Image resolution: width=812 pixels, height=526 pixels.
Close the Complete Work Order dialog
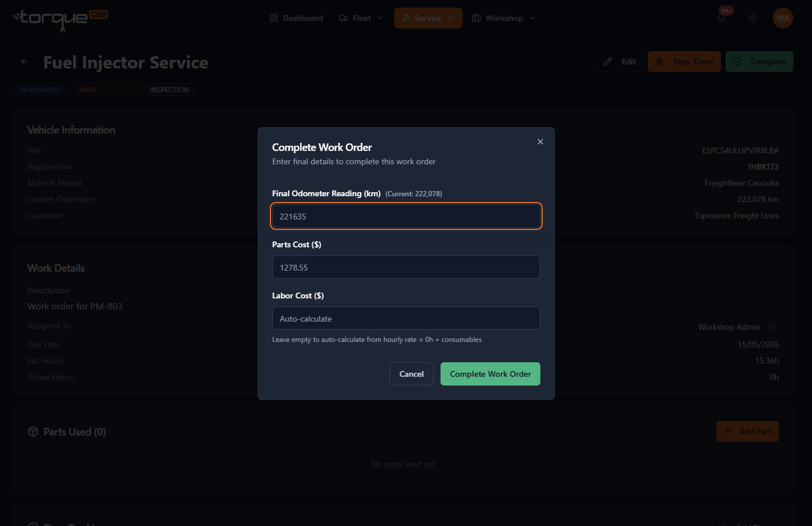(x=540, y=142)
